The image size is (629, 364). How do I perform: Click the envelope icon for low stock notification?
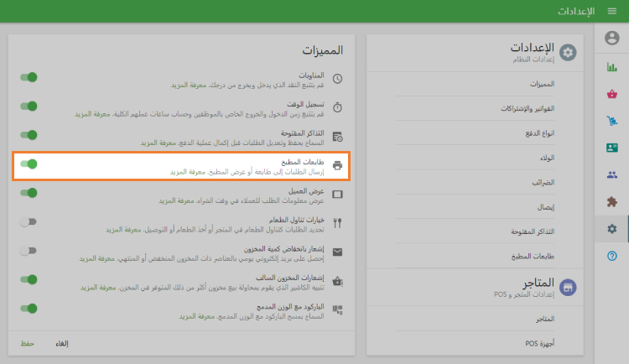point(337,252)
